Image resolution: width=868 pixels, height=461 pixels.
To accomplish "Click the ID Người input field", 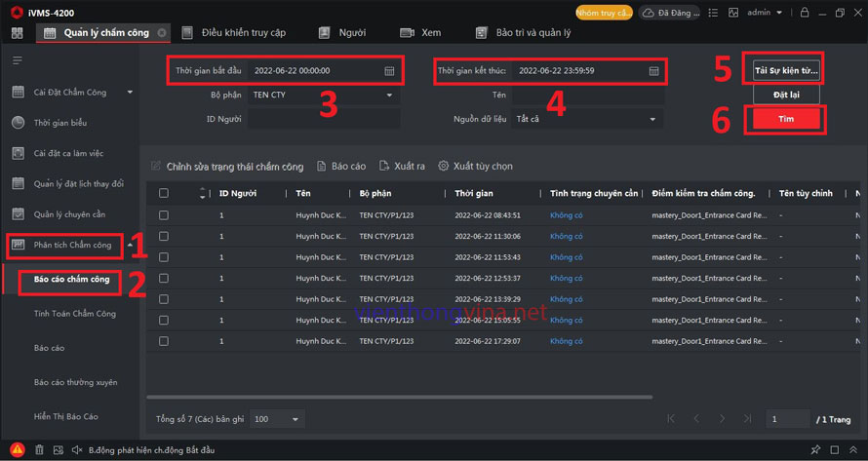I will [323, 119].
